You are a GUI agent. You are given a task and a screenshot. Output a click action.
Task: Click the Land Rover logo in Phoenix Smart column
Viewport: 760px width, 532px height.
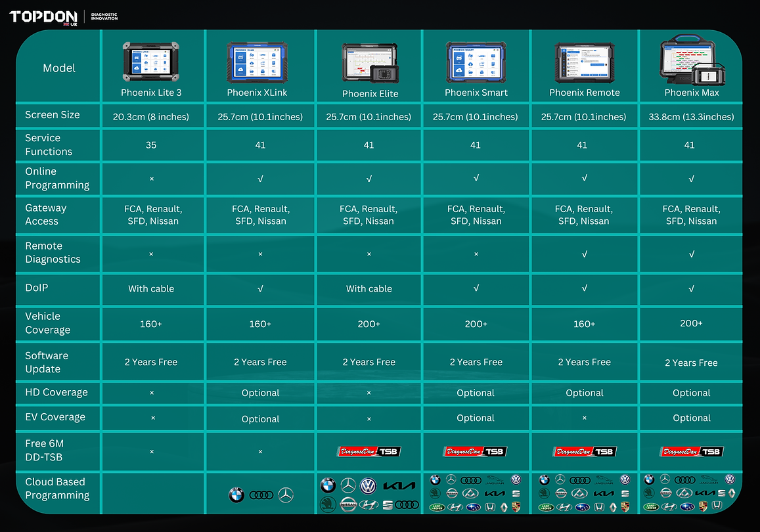tap(437, 507)
